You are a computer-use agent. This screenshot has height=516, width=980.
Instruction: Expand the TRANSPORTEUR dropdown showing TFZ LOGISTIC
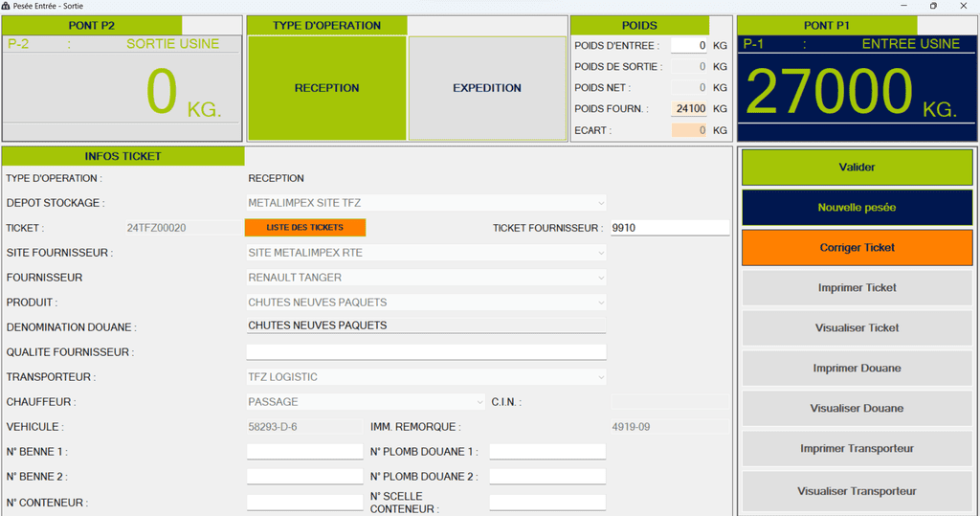coord(426,377)
